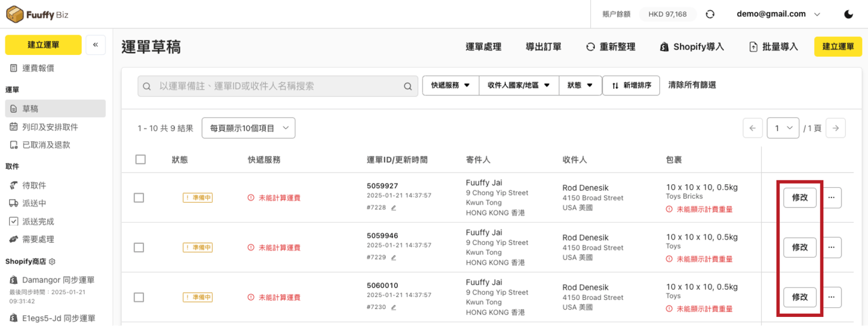Click the waybill search input field
The height and width of the screenshot is (326, 868).
(x=271, y=86)
